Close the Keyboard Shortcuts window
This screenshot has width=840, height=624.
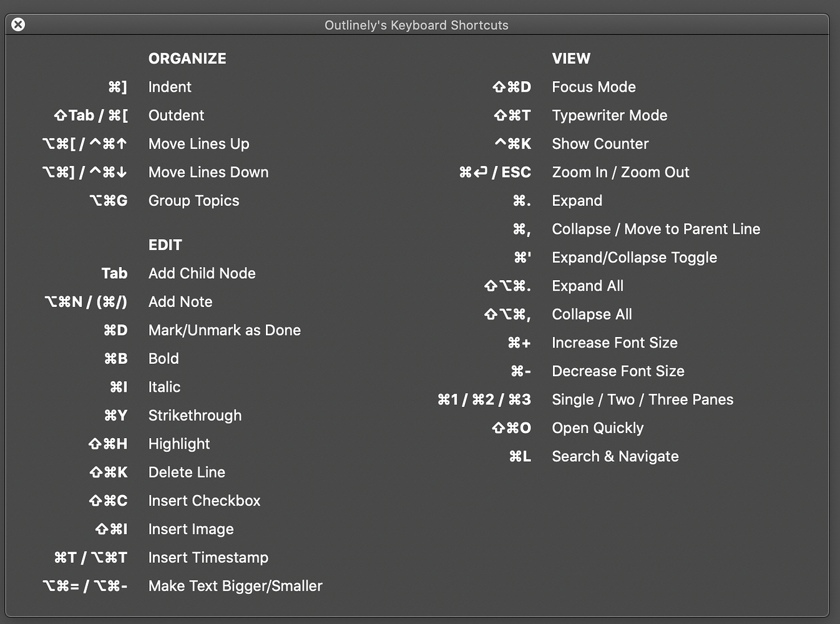pyautogui.click(x=18, y=24)
